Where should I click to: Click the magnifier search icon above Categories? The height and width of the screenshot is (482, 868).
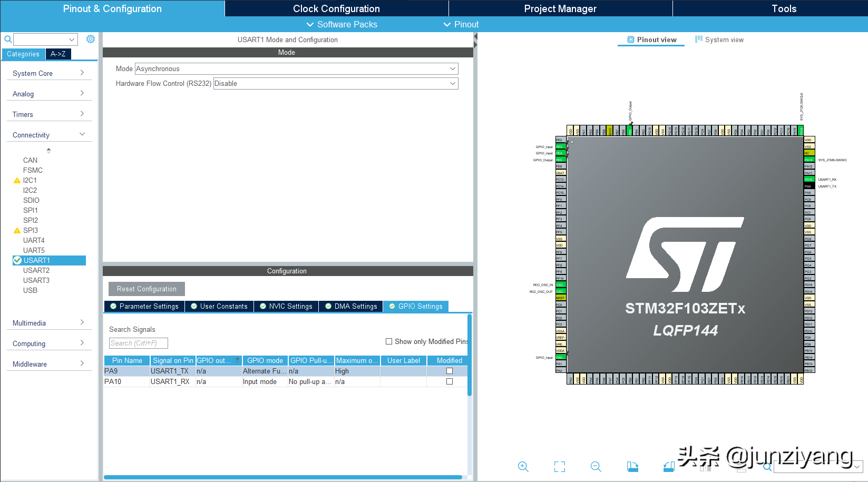(8, 39)
